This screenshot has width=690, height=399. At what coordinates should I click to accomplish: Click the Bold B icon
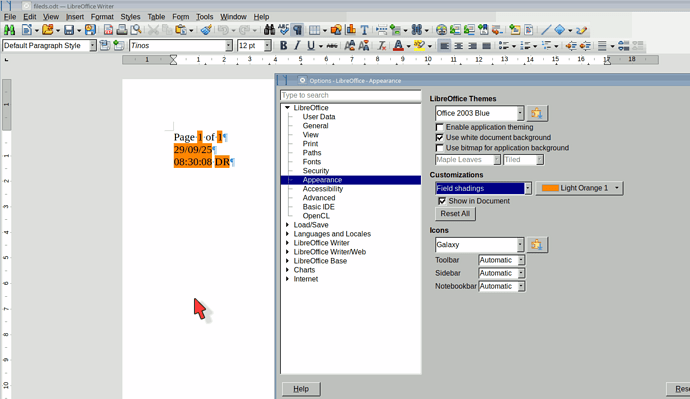[x=283, y=45]
